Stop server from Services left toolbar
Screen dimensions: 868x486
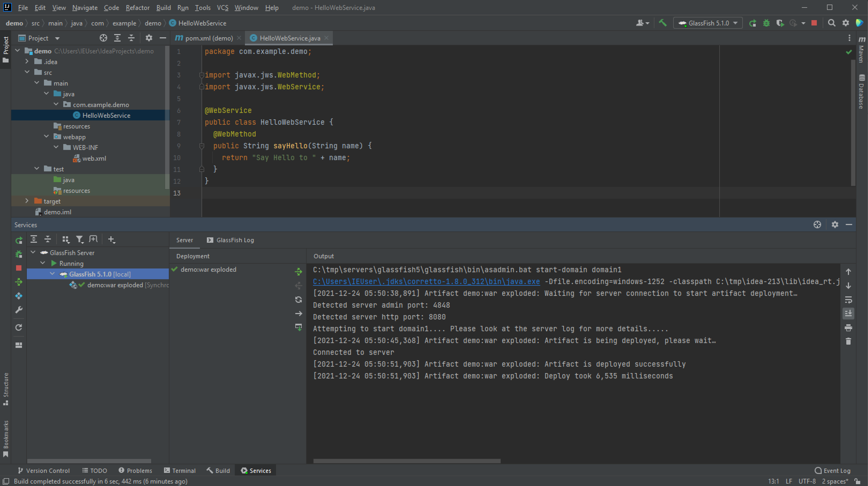click(19, 268)
